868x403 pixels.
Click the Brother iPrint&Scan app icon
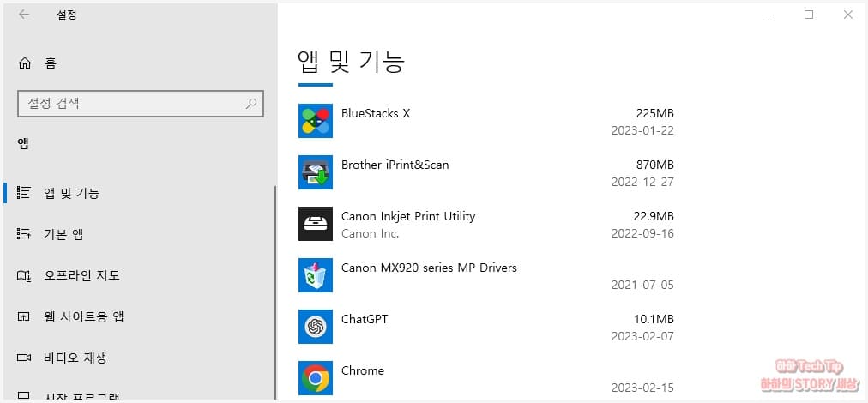point(316,172)
